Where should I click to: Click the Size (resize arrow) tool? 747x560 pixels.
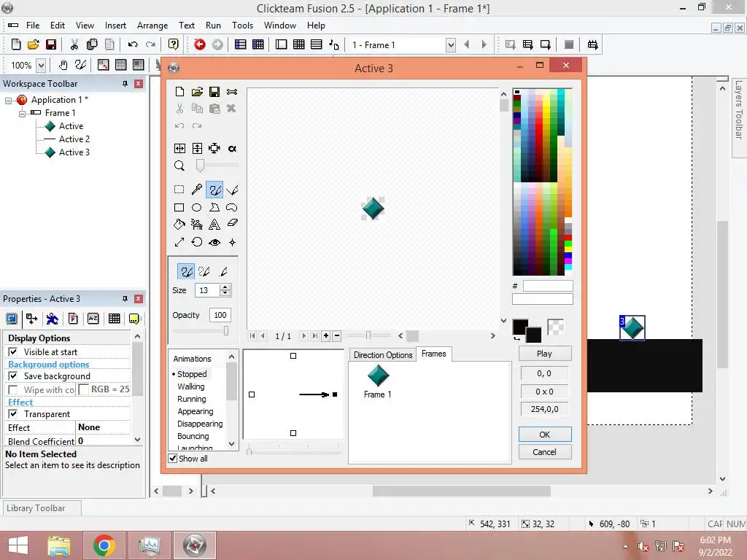coord(179,242)
